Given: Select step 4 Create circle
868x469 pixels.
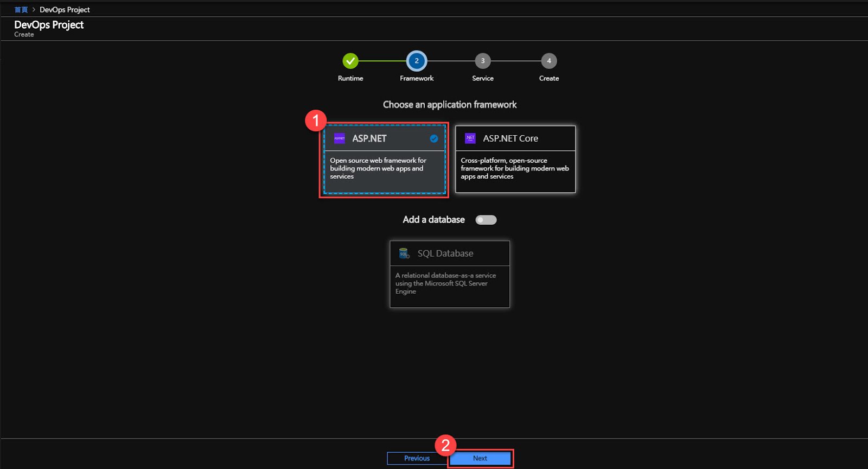Looking at the screenshot, I should [549, 61].
